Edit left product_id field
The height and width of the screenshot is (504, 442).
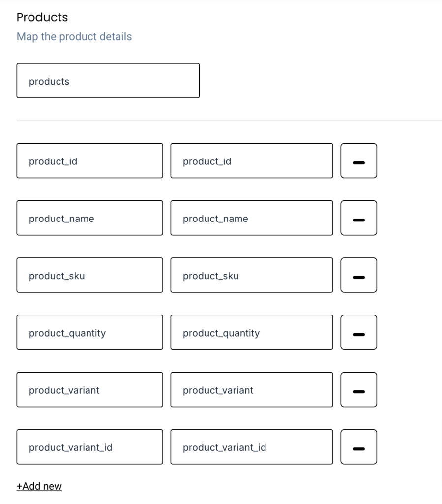[x=89, y=160]
